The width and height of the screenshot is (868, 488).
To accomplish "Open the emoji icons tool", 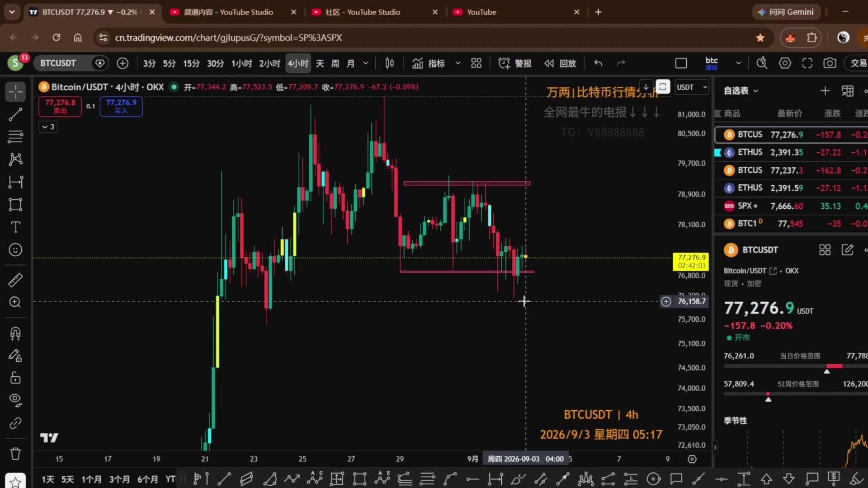I will click(x=15, y=250).
